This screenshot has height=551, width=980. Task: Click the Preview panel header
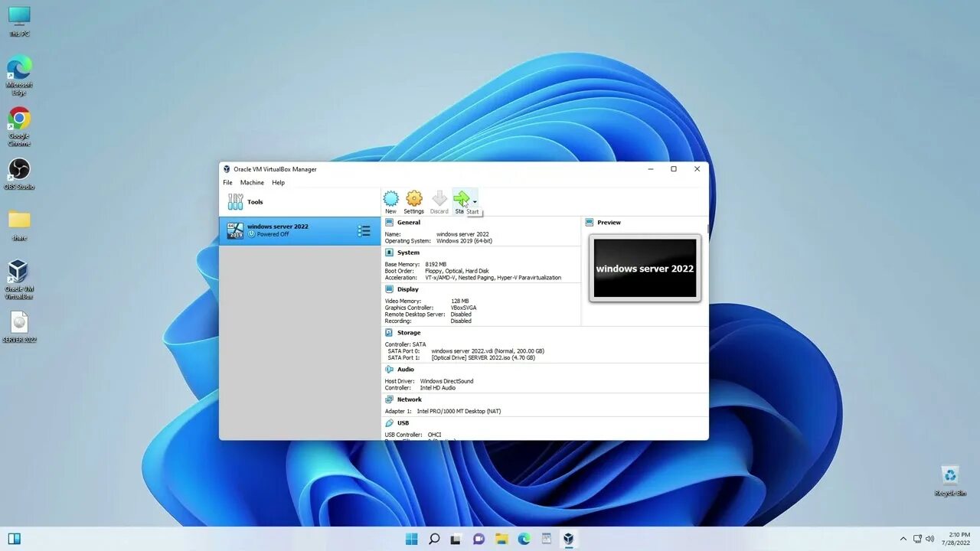609,223
